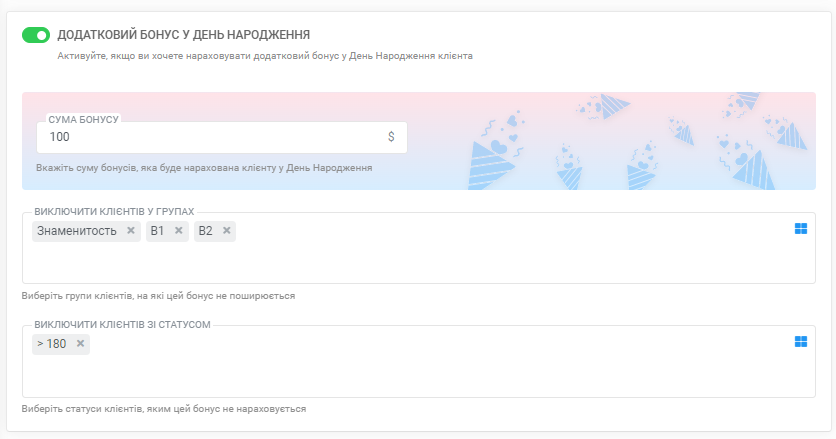The width and height of the screenshot is (836, 439).
Task: Click the ДОДАТКОВИЙ БОНУС У ДЕНЬ НАРОДЖЕННЯ heading
Action: [183, 35]
